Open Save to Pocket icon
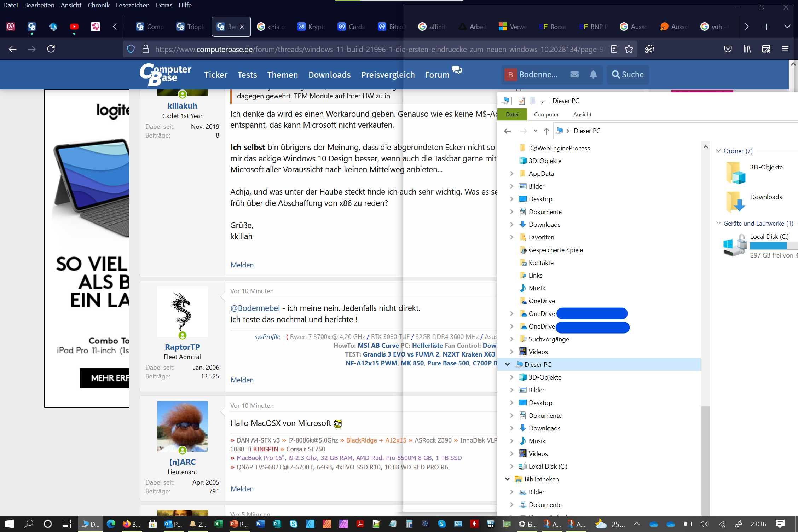The image size is (798, 532). click(x=728, y=49)
